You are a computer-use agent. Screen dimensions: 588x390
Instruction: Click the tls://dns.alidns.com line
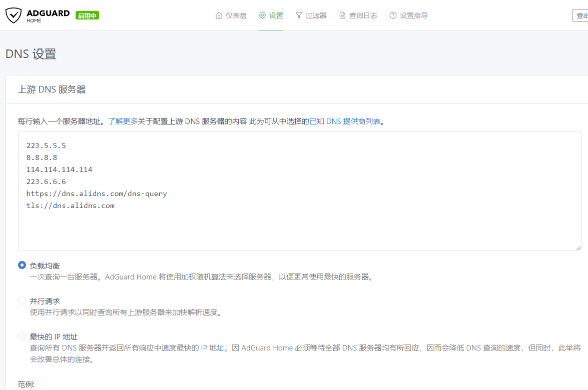coord(71,205)
